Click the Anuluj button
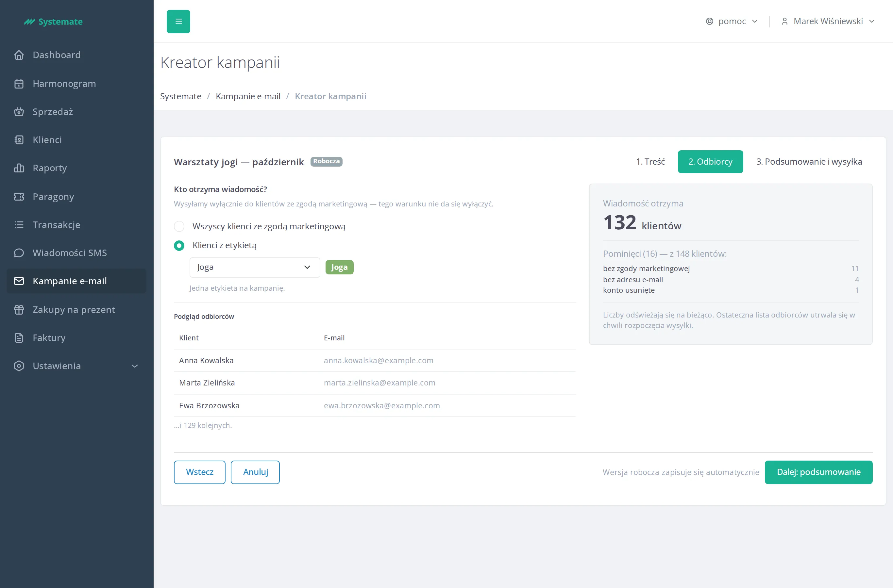893x588 pixels. 255,472
